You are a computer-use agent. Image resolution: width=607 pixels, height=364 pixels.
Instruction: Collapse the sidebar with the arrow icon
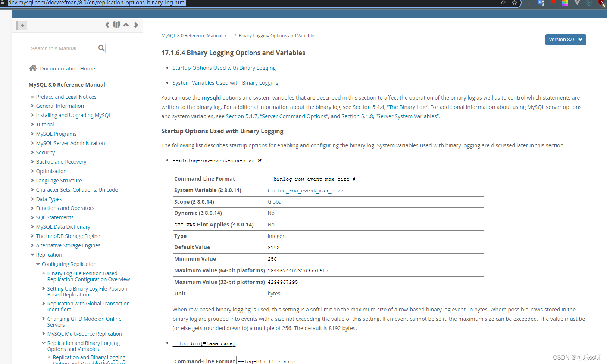click(21, 25)
